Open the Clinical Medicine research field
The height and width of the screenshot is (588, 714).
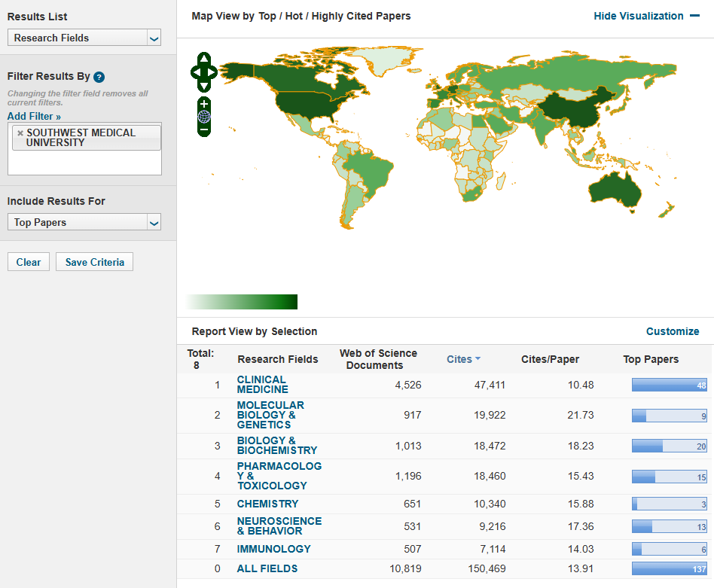point(262,385)
